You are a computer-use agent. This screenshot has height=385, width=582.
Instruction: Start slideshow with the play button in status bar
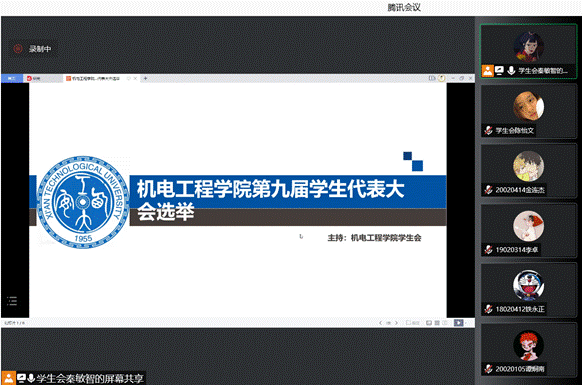(459, 323)
